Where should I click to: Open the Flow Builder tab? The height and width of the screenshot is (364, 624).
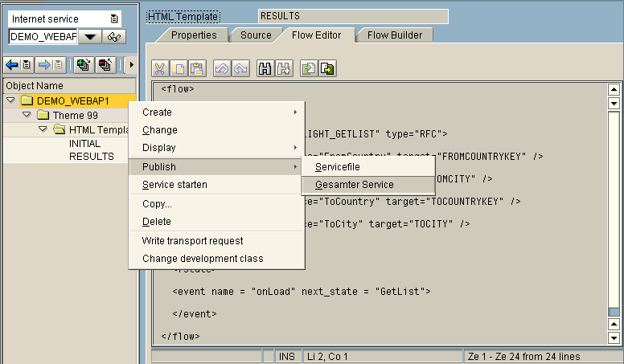pos(394,35)
